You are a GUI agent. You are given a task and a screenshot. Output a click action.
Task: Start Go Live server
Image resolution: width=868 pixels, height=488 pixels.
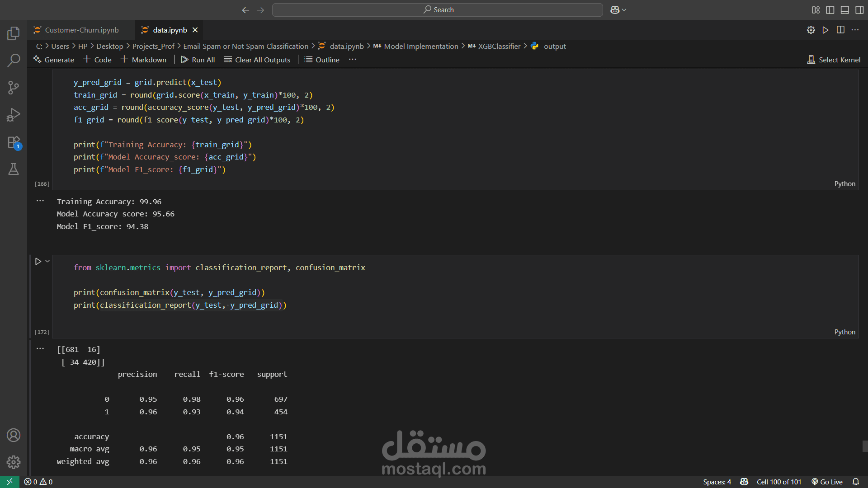827,482
